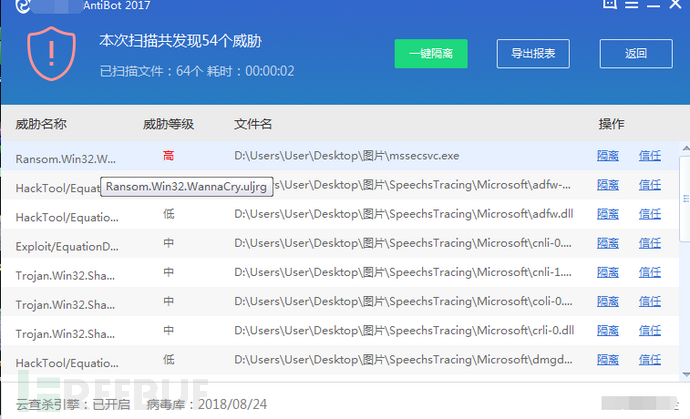This screenshot has height=419, width=690.
Task: Trust adfw.dll via 信任 link
Action: (x=650, y=214)
